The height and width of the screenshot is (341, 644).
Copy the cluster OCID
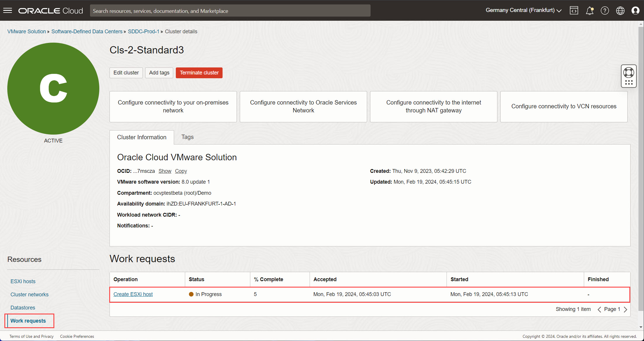(181, 171)
